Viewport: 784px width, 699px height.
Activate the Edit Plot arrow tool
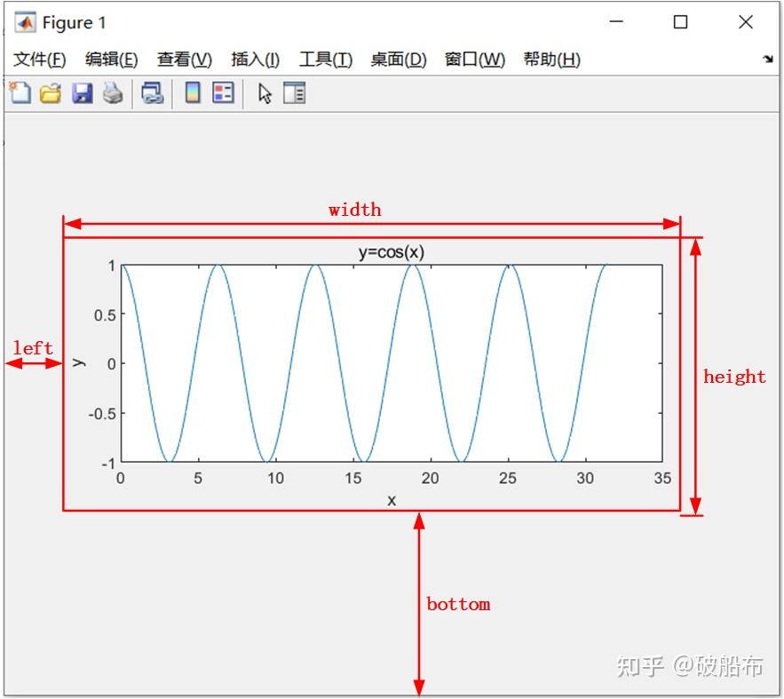pos(264,92)
